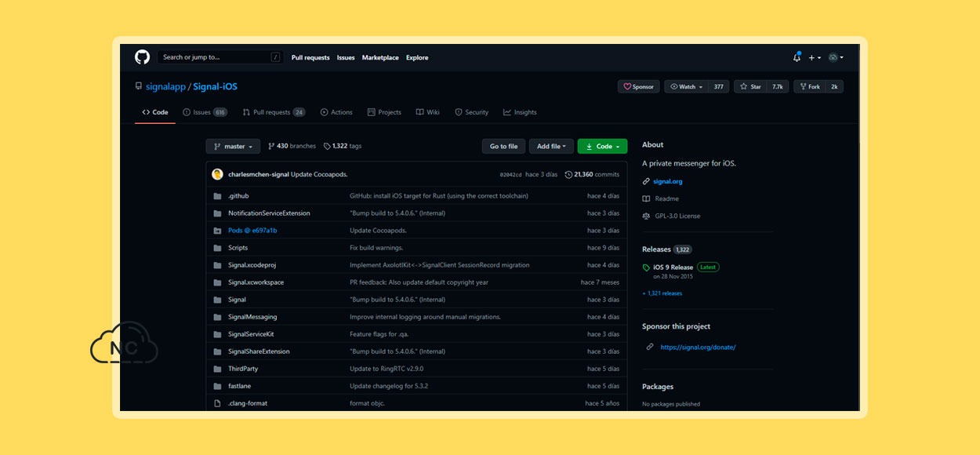Open the notifications bell
Image resolution: width=980 pixels, height=455 pixels.
(x=797, y=57)
